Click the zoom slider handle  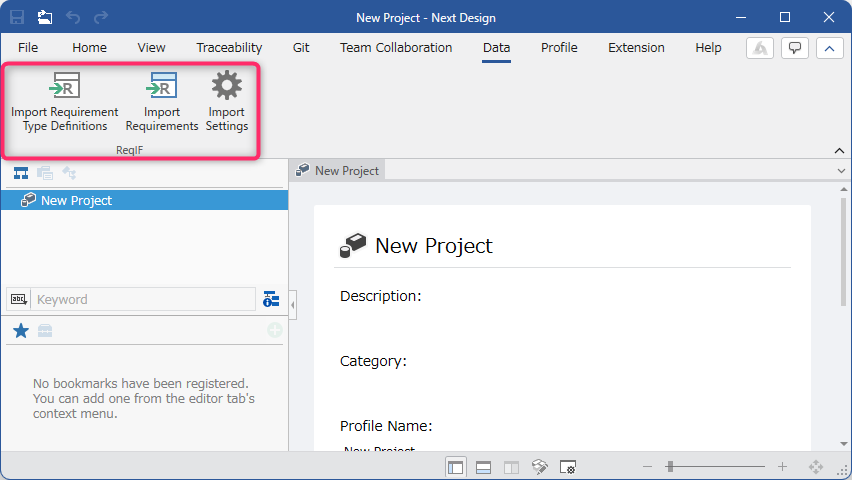670,466
